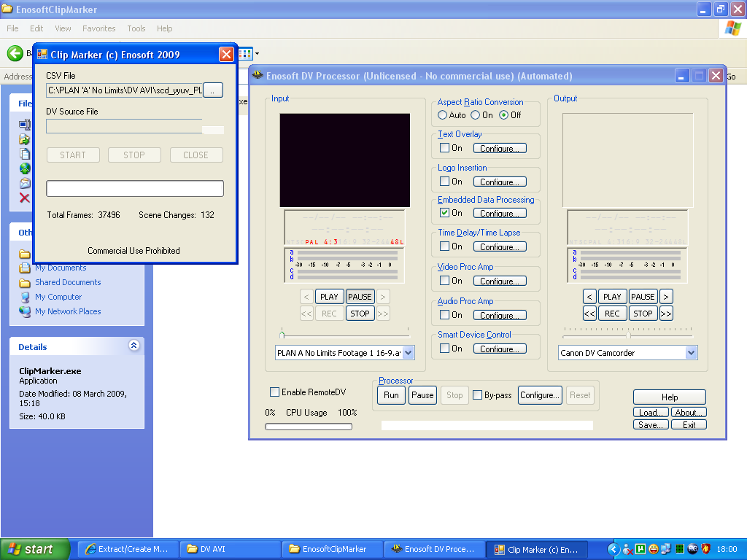Viewport: 747px width, 560px height.
Task: Click the Load... settings button
Action: point(651,413)
